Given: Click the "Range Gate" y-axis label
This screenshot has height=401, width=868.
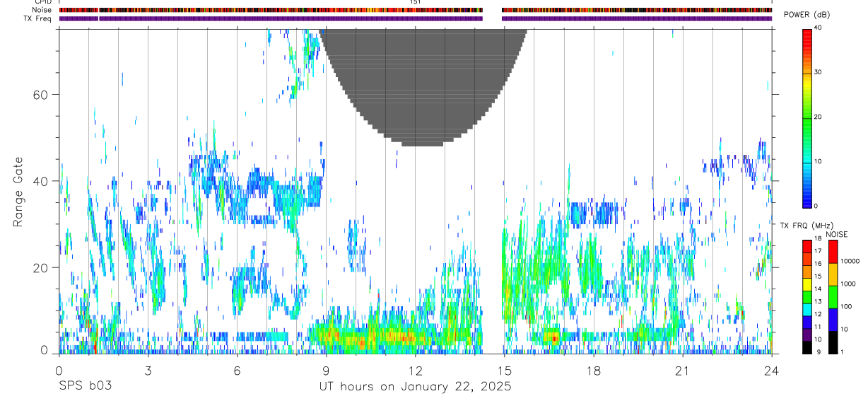Looking at the screenshot, I should coord(19,192).
